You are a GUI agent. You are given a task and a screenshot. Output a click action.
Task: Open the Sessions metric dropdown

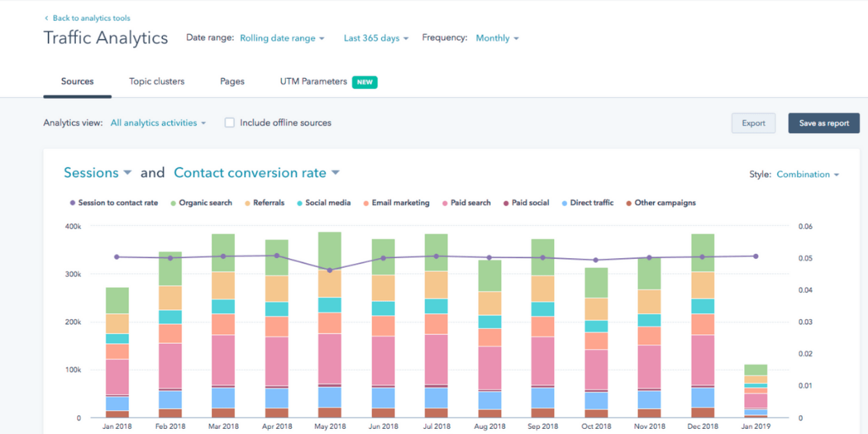(x=98, y=173)
